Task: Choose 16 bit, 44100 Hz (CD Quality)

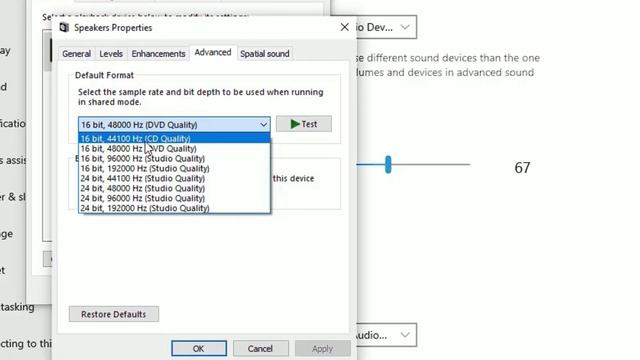Action: point(174,138)
